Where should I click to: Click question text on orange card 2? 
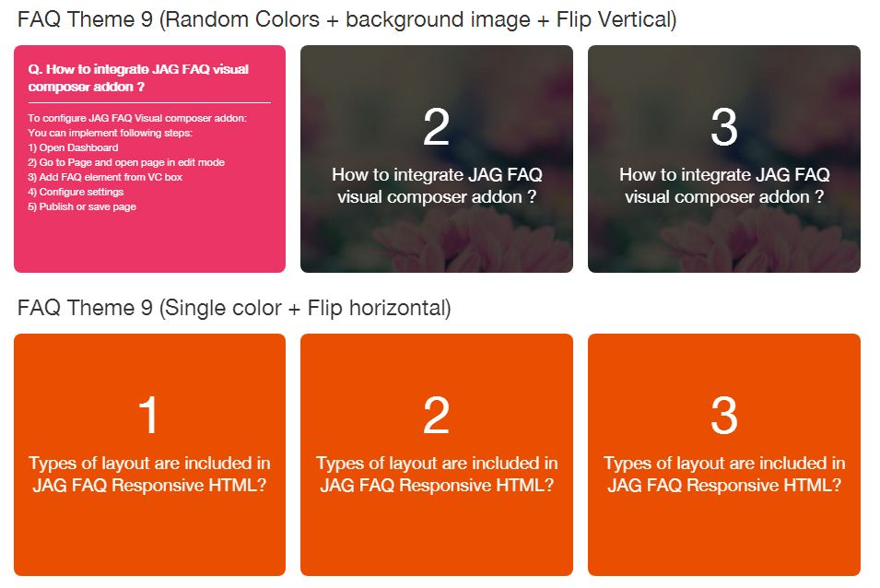pyautogui.click(x=437, y=474)
